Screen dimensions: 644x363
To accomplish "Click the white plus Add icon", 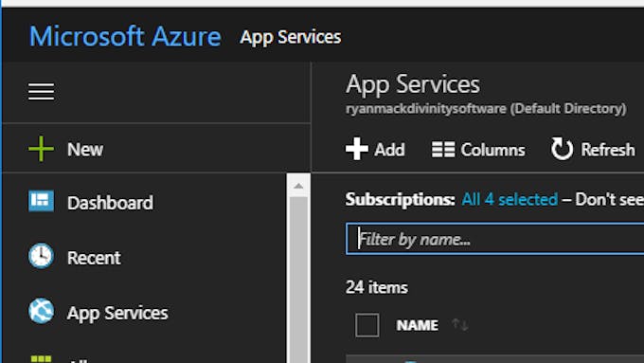I will 356,149.
